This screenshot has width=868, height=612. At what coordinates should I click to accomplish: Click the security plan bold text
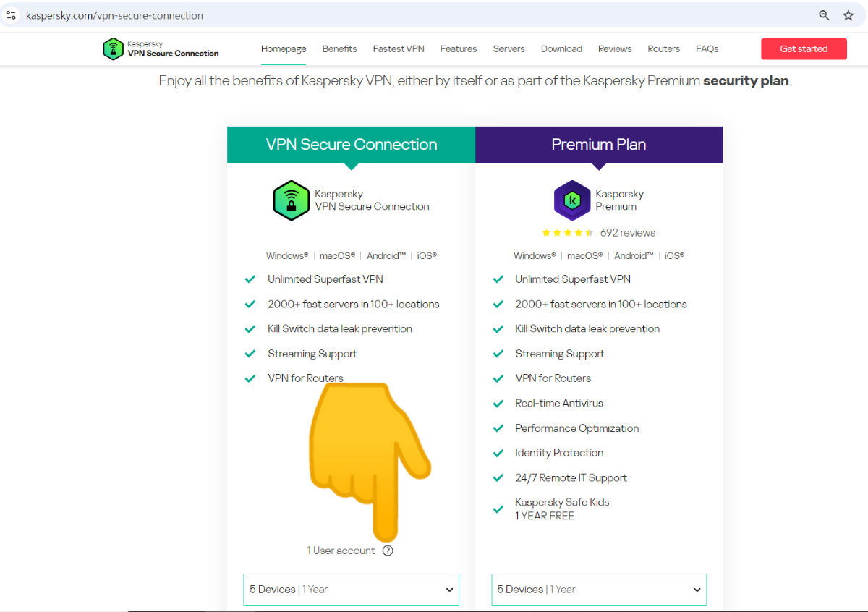click(746, 81)
